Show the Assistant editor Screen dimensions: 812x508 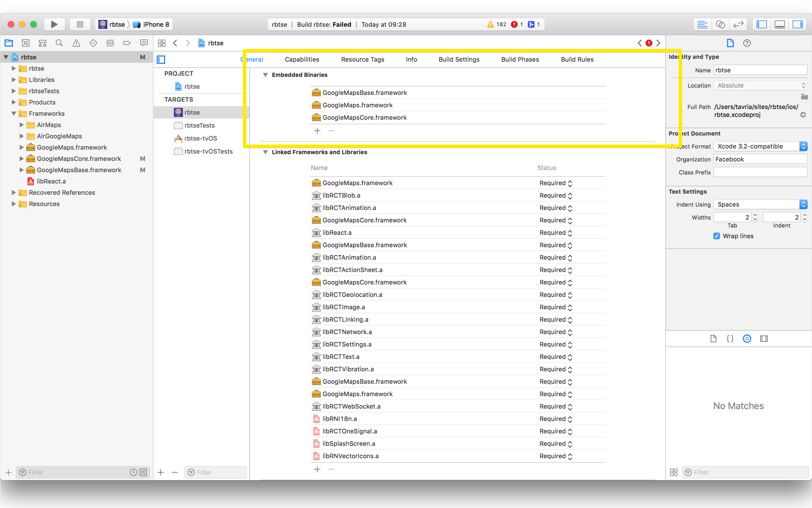(x=720, y=24)
